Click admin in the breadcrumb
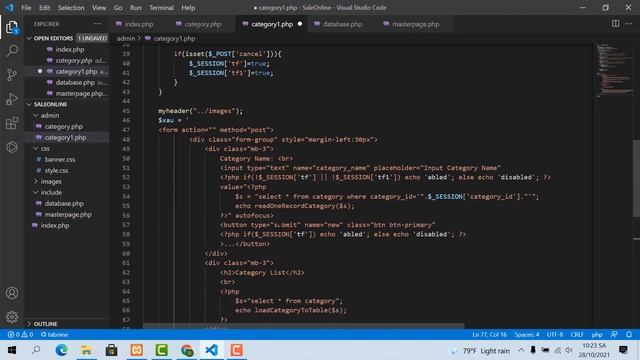The height and width of the screenshot is (360, 640). click(x=126, y=38)
